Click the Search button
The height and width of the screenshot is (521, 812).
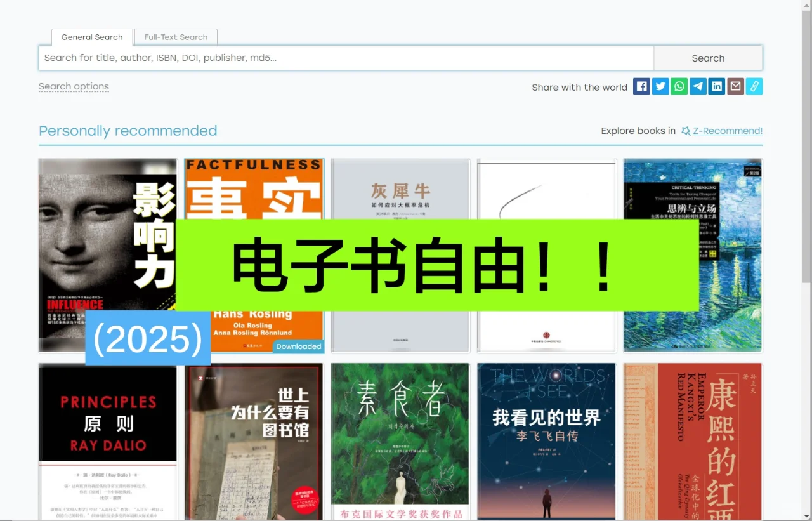pos(708,58)
